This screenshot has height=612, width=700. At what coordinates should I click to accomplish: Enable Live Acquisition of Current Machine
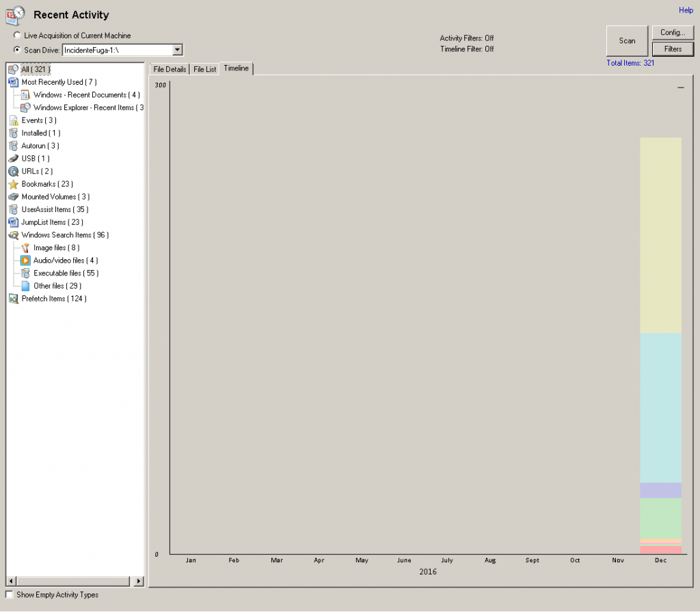tap(17, 36)
